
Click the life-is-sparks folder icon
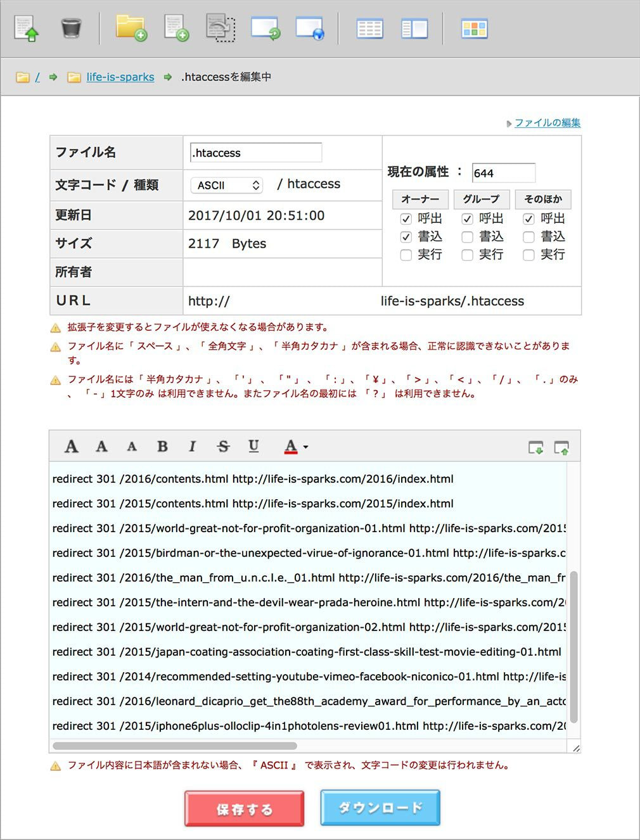[x=74, y=77]
